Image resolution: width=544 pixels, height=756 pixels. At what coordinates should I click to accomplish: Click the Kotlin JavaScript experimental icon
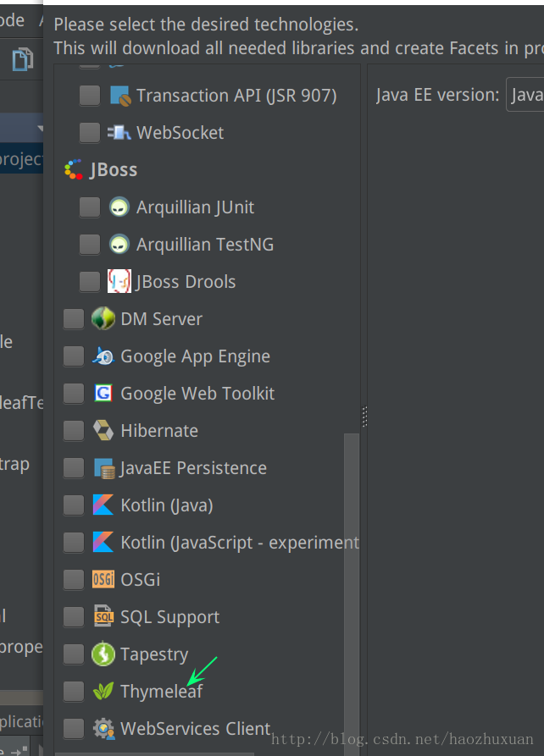pos(103,543)
